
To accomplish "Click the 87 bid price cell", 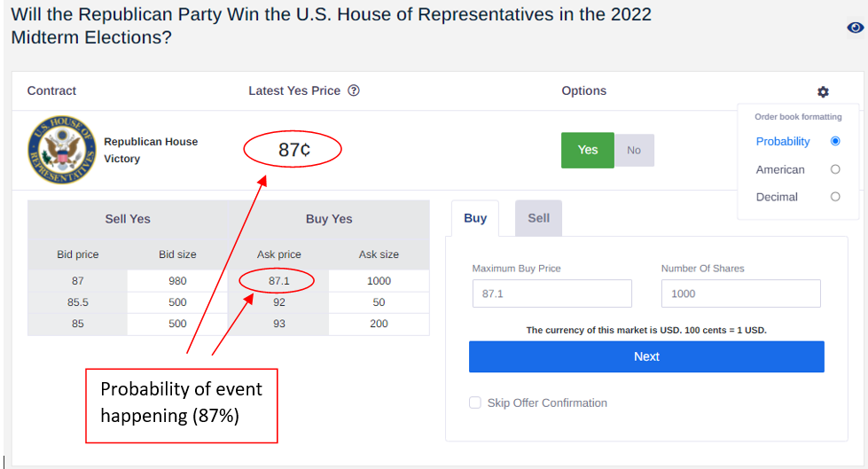I will tap(77, 281).
